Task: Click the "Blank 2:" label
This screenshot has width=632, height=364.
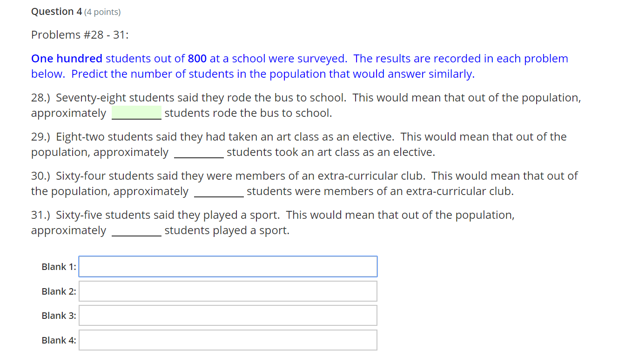Action: [59, 292]
